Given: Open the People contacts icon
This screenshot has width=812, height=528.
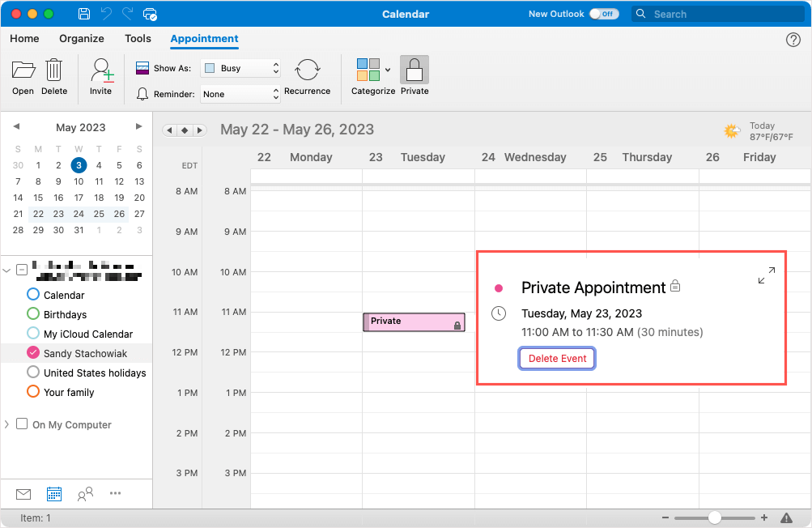Looking at the screenshot, I should click(x=85, y=494).
